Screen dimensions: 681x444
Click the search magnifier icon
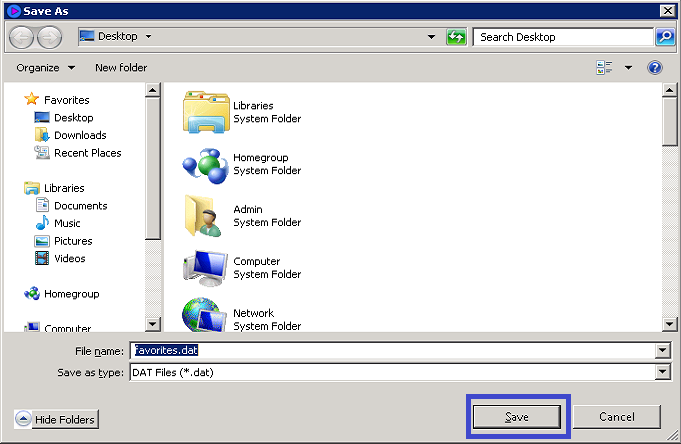click(x=664, y=37)
